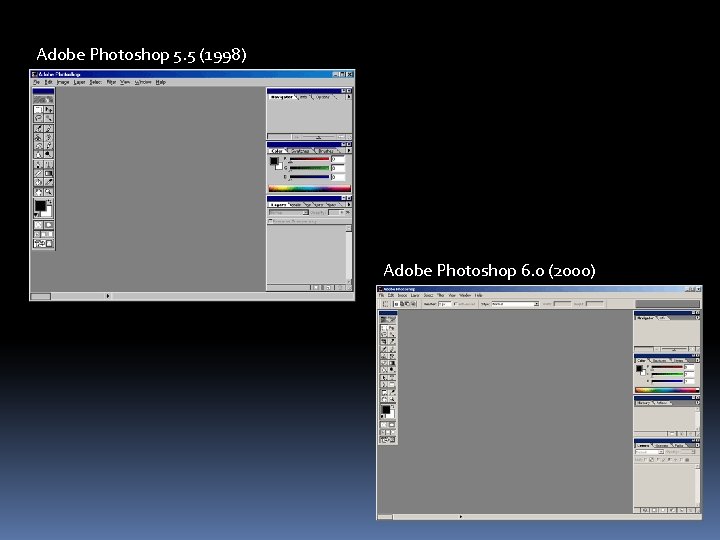The height and width of the screenshot is (540, 720).
Task: Reset default colors in Photoshop 5.5 toolbox
Action: point(37,215)
